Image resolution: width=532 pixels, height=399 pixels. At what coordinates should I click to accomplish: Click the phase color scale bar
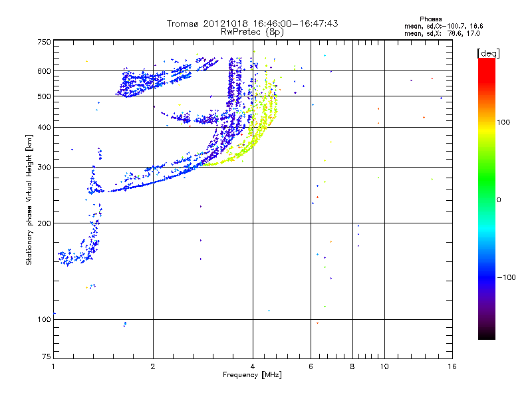pos(487,199)
